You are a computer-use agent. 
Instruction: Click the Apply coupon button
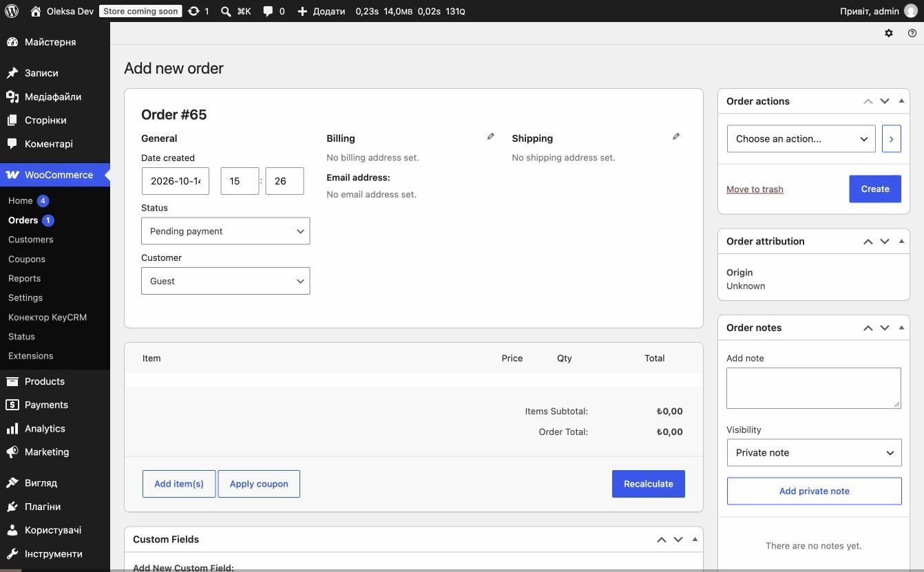(x=259, y=484)
